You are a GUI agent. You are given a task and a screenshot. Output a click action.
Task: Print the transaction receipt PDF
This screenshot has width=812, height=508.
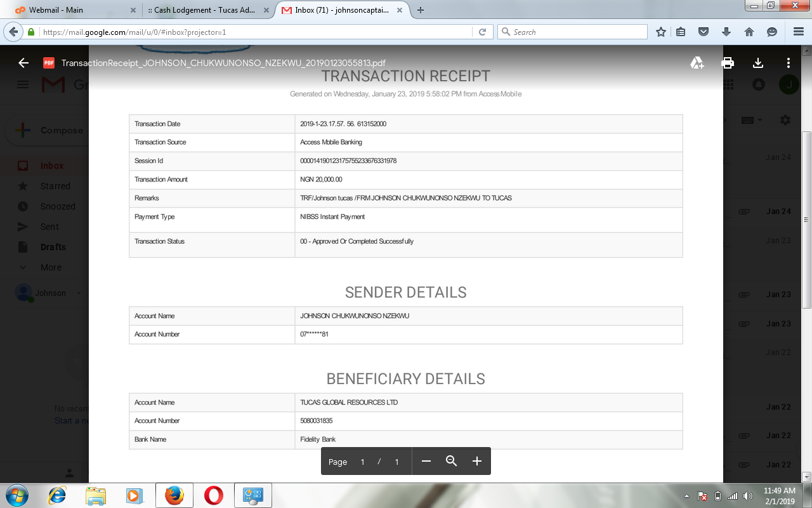728,63
